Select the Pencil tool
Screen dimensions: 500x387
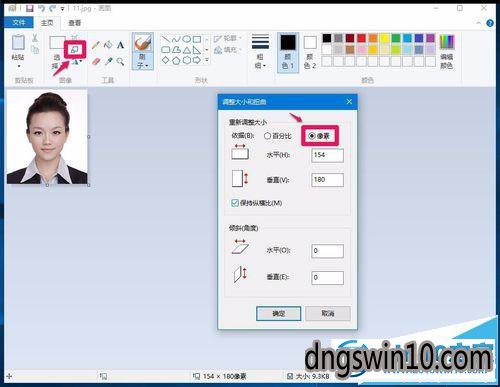tap(96, 45)
